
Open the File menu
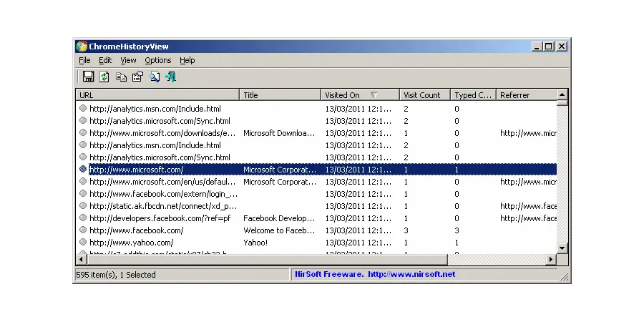coord(84,61)
